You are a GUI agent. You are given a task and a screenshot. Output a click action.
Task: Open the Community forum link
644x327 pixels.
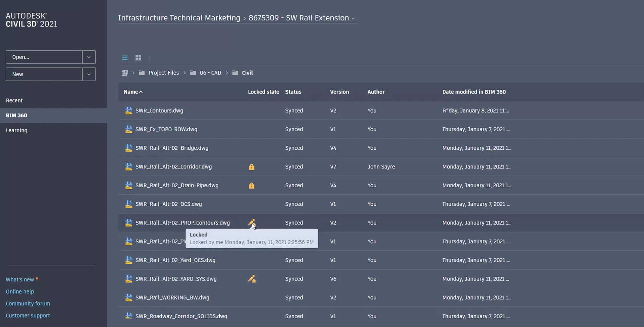point(28,304)
